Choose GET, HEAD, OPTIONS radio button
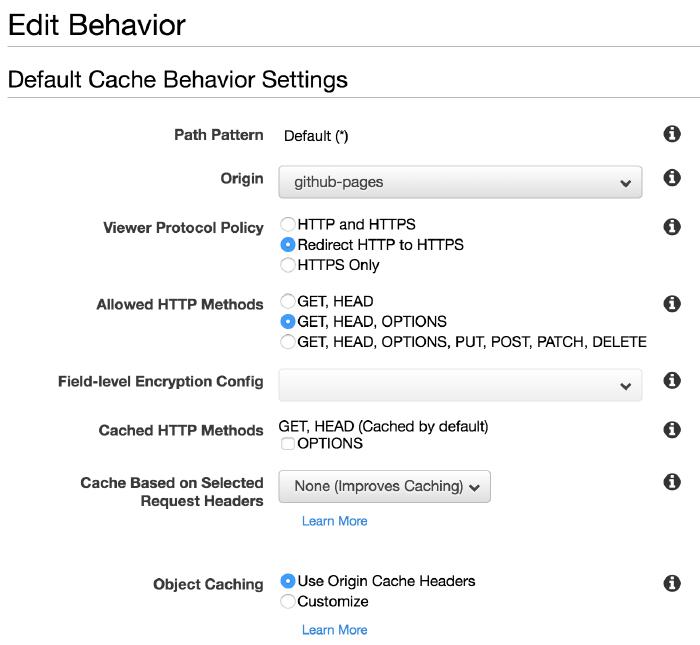 tap(288, 321)
